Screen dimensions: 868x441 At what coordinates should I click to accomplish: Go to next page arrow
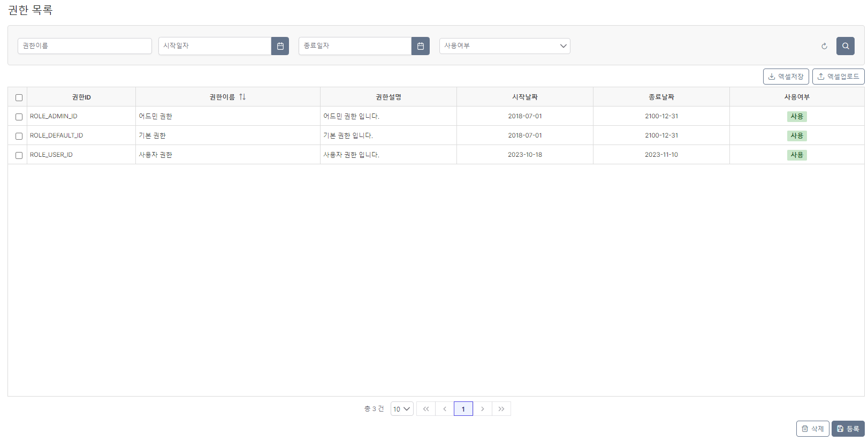pyautogui.click(x=482, y=409)
